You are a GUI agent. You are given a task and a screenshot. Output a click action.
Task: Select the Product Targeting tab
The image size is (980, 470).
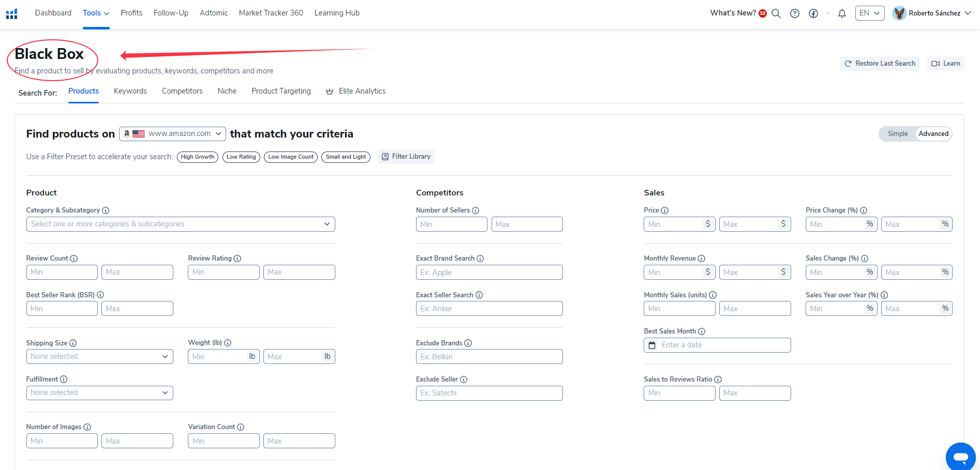(281, 91)
